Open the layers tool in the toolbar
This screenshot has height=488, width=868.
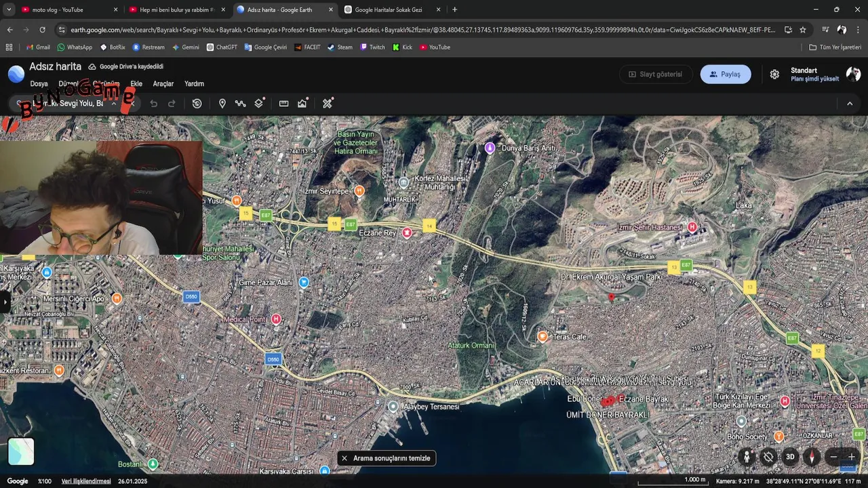tap(259, 103)
